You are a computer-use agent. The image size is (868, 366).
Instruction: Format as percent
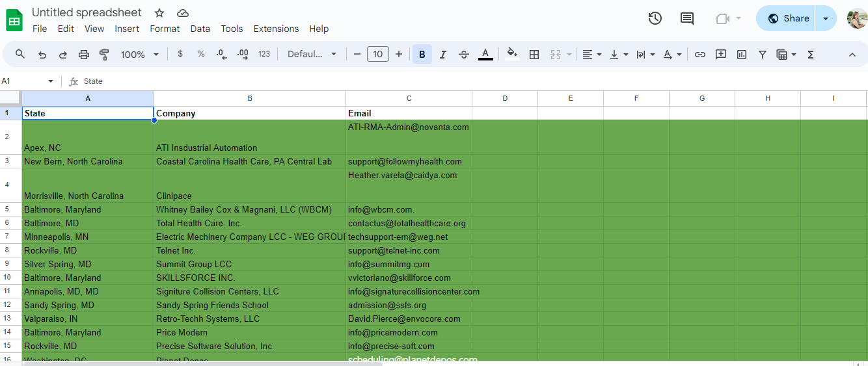(201, 54)
